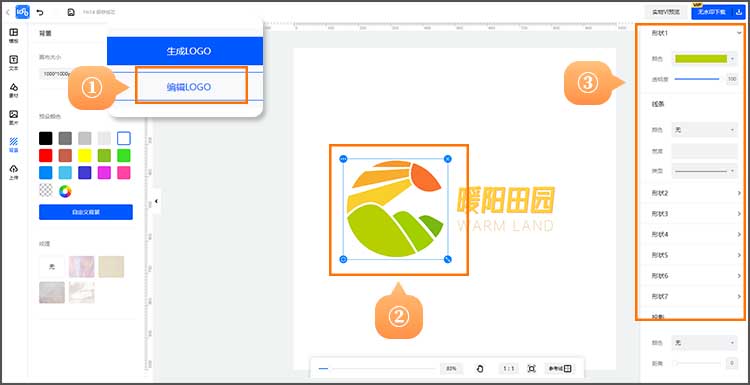Expand the 形状2 section
Image resolution: width=750 pixels, height=385 pixels.
pyautogui.click(x=696, y=193)
